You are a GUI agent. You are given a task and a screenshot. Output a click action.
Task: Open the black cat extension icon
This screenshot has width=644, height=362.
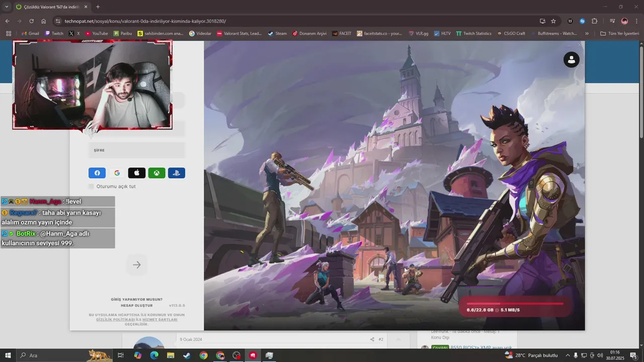570,21
